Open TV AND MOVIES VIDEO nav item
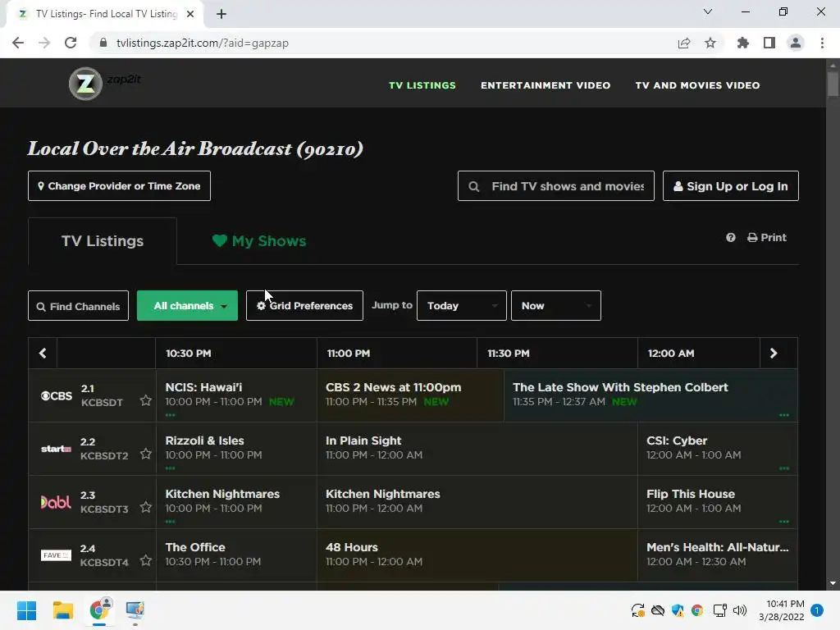The height and width of the screenshot is (630, 840). pos(697,85)
